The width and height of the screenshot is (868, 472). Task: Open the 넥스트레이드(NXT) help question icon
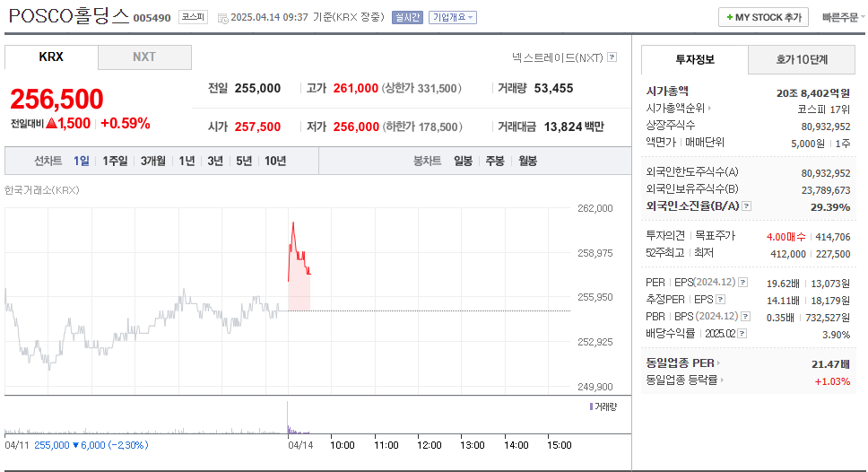(612, 57)
